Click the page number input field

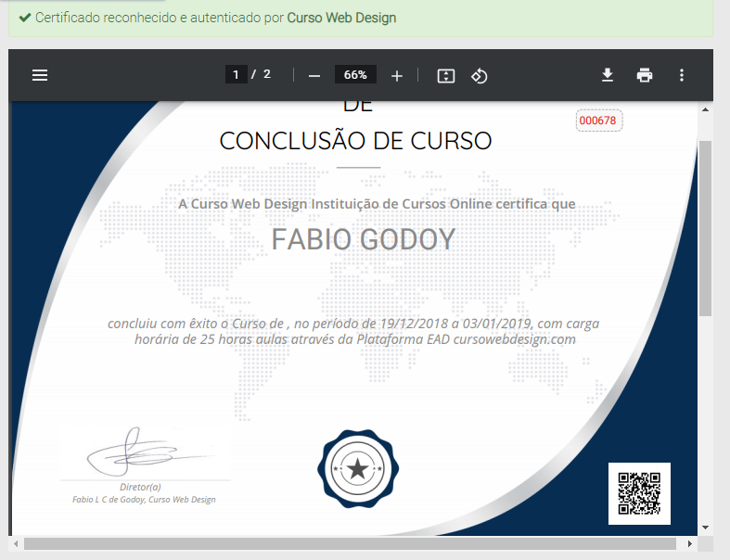(236, 74)
